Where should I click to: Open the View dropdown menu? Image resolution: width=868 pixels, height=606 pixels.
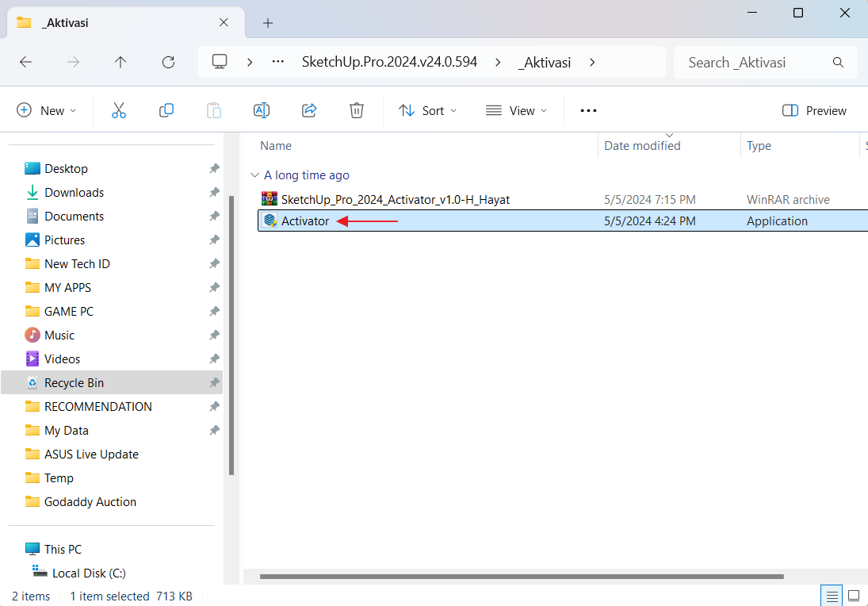tap(517, 110)
